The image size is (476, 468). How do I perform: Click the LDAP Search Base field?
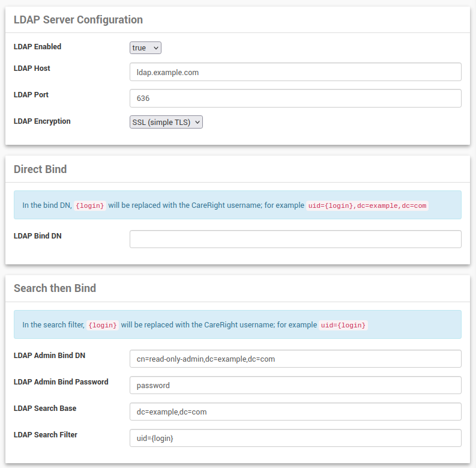pos(295,412)
